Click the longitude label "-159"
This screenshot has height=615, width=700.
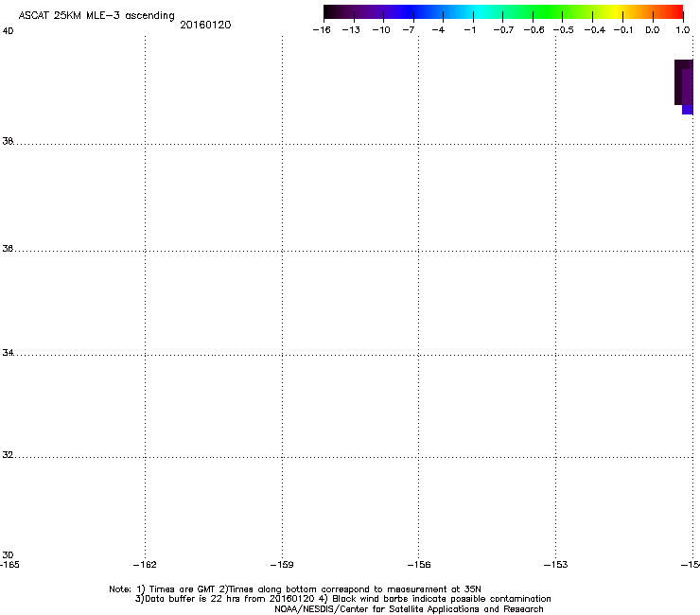pyautogui.click(x=282, y=565)
